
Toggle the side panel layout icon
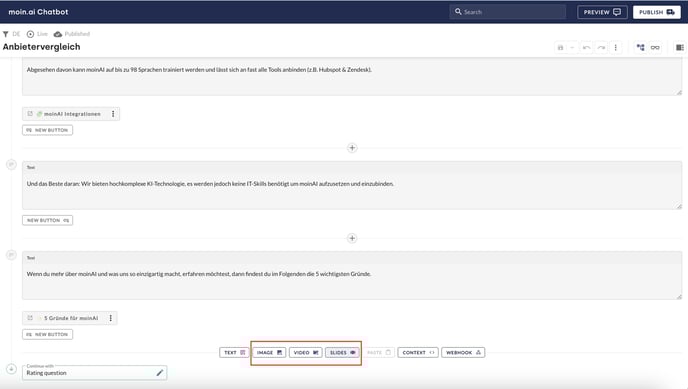680,47
